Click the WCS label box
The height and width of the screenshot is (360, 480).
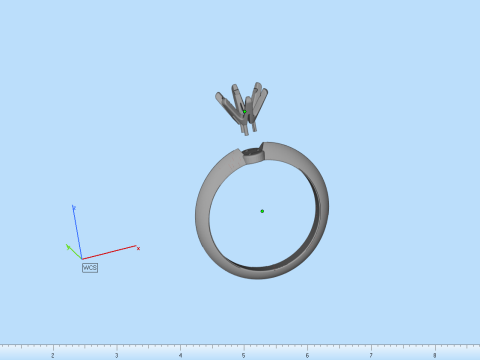click(90, 268)
